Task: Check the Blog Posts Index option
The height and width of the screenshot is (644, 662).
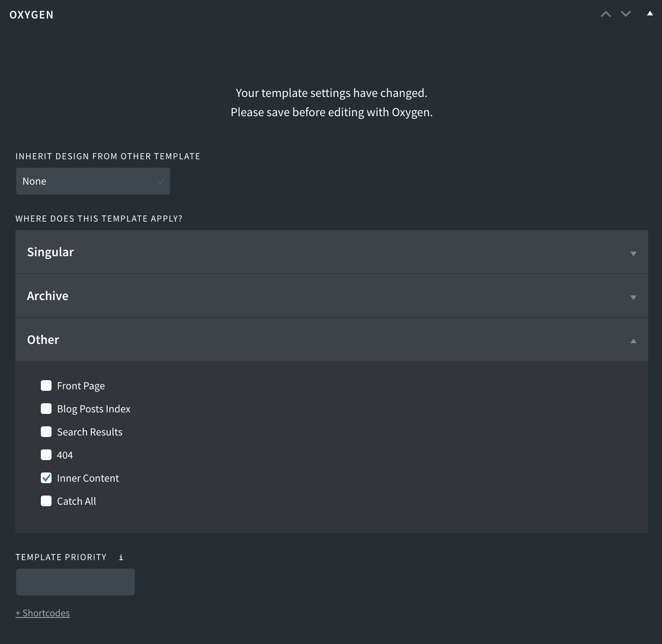Action: (x=46, y=409)
